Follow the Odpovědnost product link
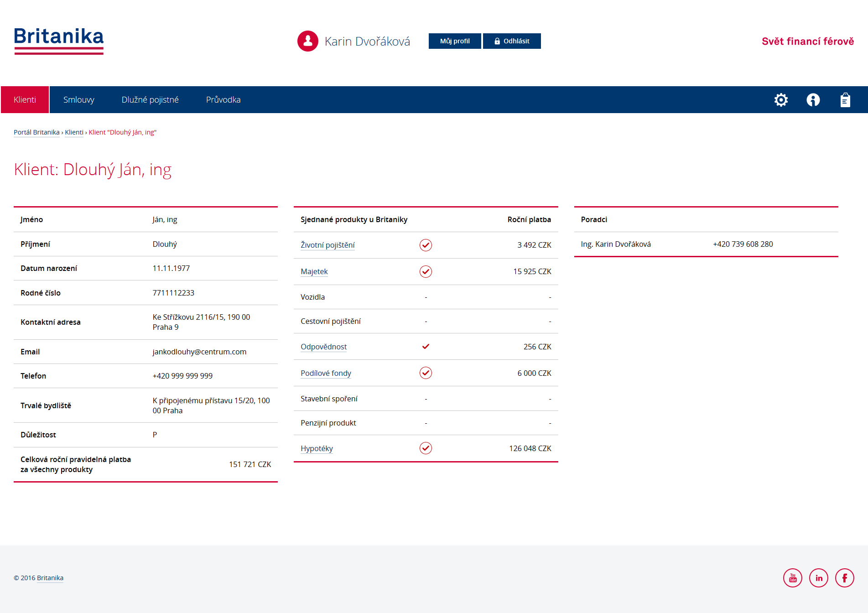Image resolution: width=868 pixels, height=613 pixels. [x=323, y=347]
